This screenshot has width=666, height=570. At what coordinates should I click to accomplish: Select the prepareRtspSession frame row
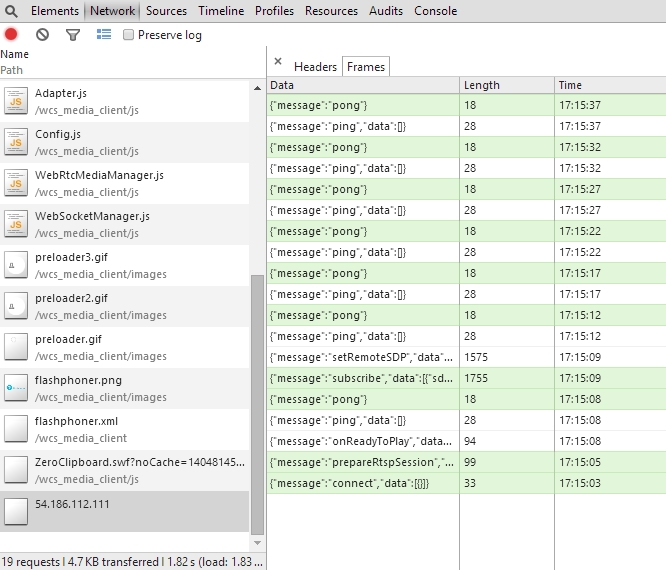point(466,462)
